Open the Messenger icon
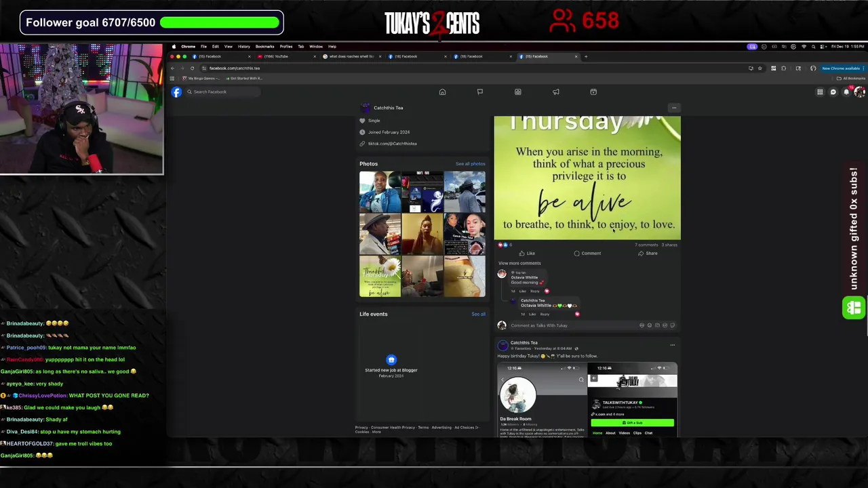The image size is (868, 488). (833, 92)
